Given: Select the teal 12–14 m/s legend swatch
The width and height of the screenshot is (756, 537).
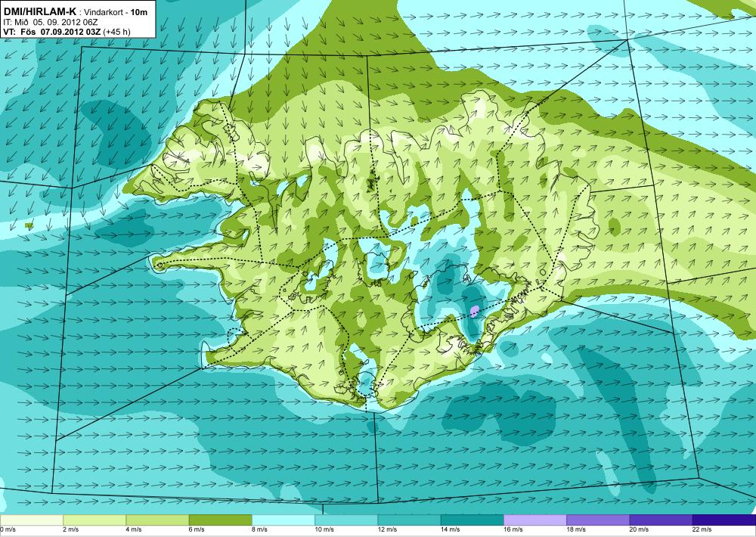Looking at the screenshot, I should [409, 520].
